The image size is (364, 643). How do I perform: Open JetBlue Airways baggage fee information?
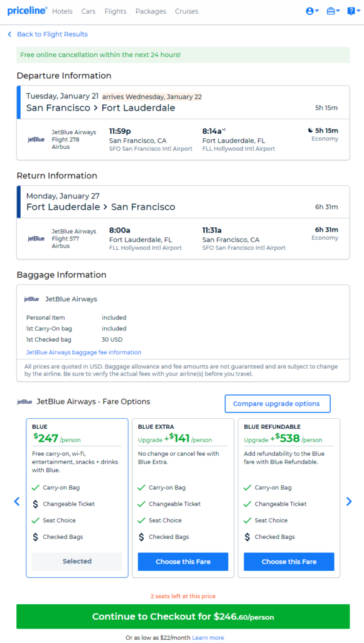point(83,352)
